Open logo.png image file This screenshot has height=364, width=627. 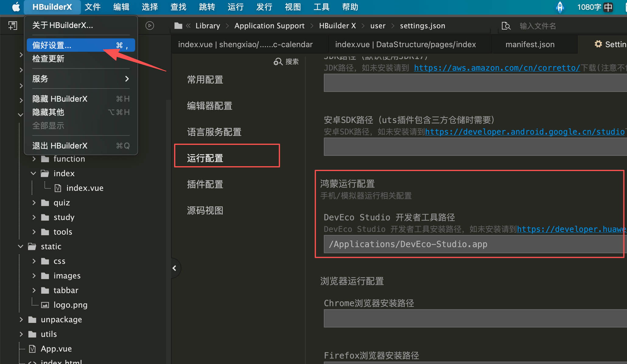[70, 305]
